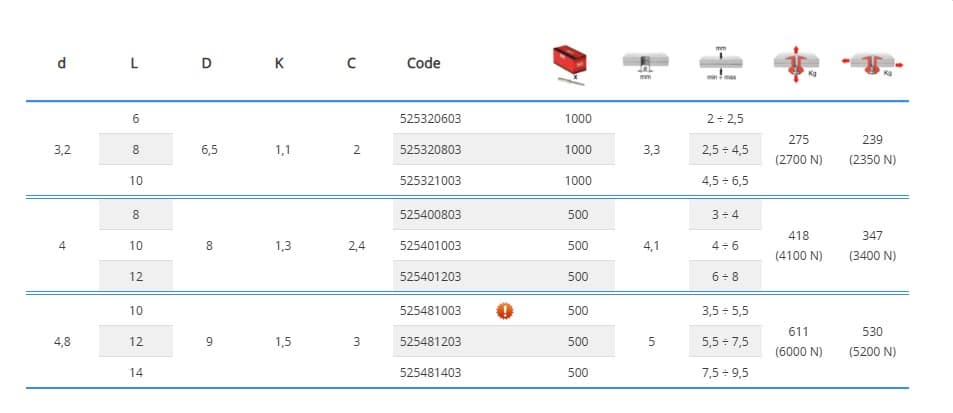Select product code 525481203
The height and width of the screenshot is (413, 953).
click(430, 342)
